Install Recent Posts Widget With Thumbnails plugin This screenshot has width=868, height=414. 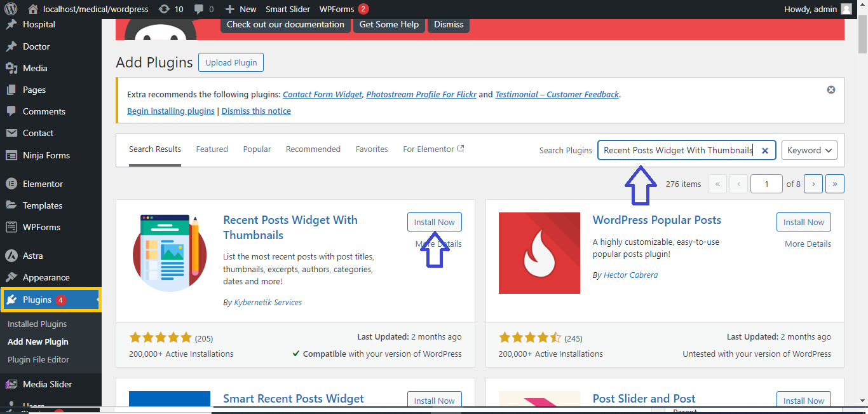pyautogui.click(x=434, y=222)
